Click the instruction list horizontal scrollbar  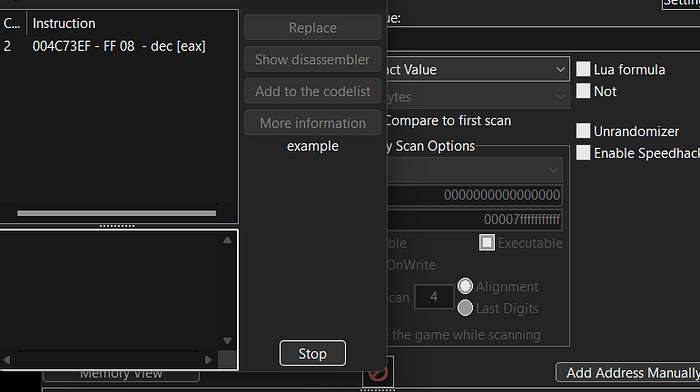pos(117,213)
